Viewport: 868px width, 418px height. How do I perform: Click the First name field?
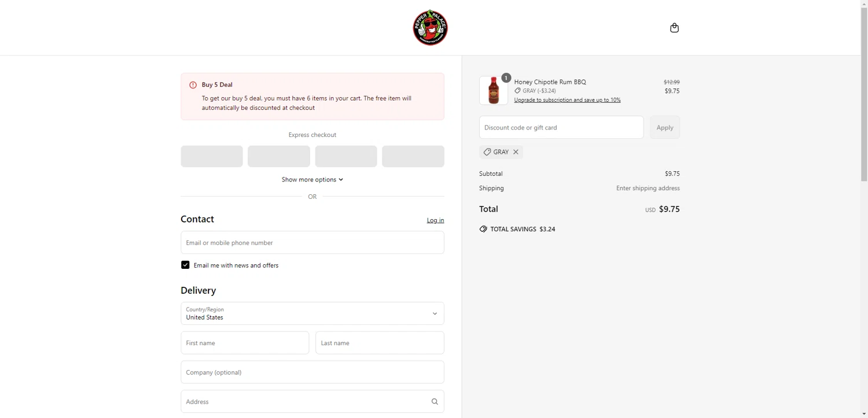click(245, 343)
